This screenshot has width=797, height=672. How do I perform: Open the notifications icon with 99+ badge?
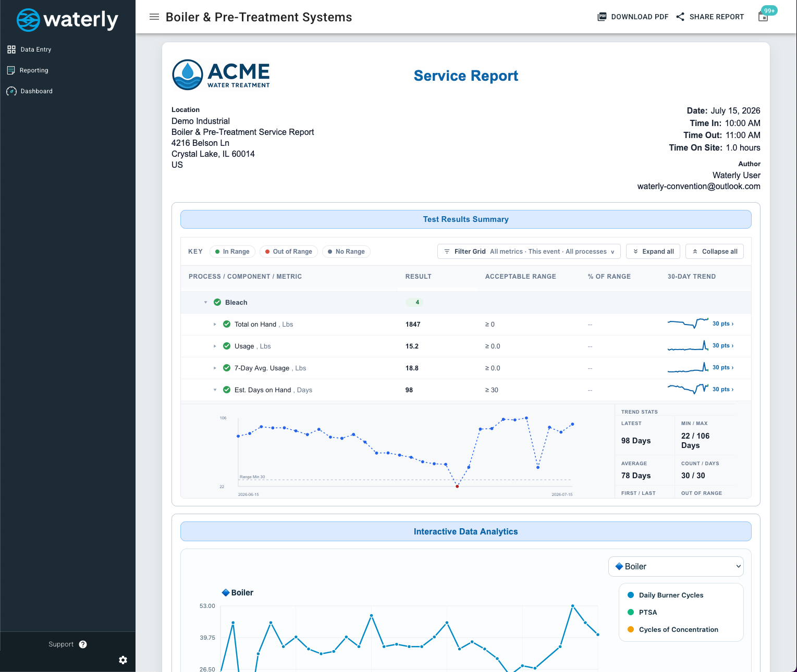(x=763, y=17)
